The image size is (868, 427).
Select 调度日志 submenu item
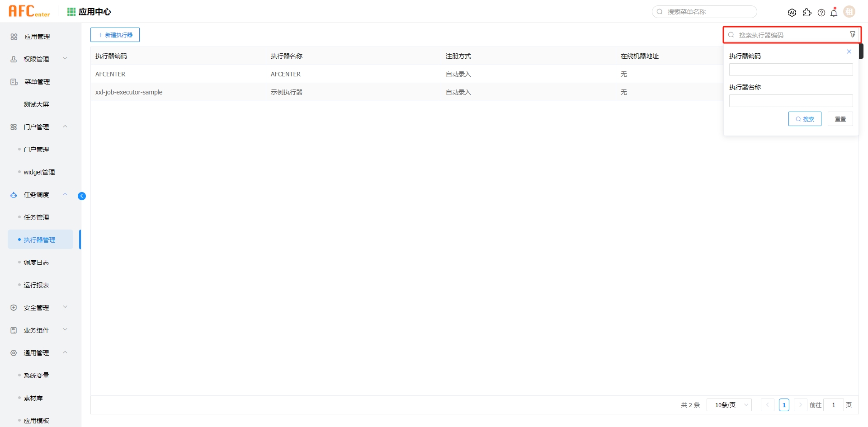pos(36,263)
